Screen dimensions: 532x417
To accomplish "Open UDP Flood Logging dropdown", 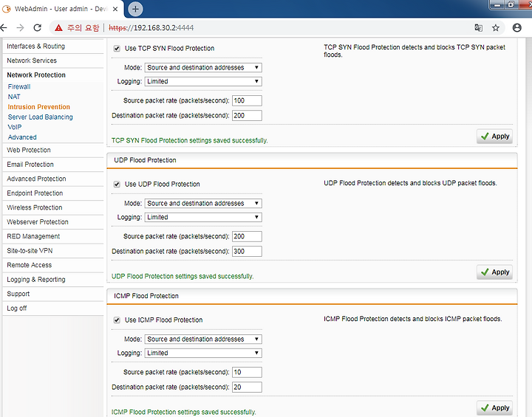I will pos(203,217).
